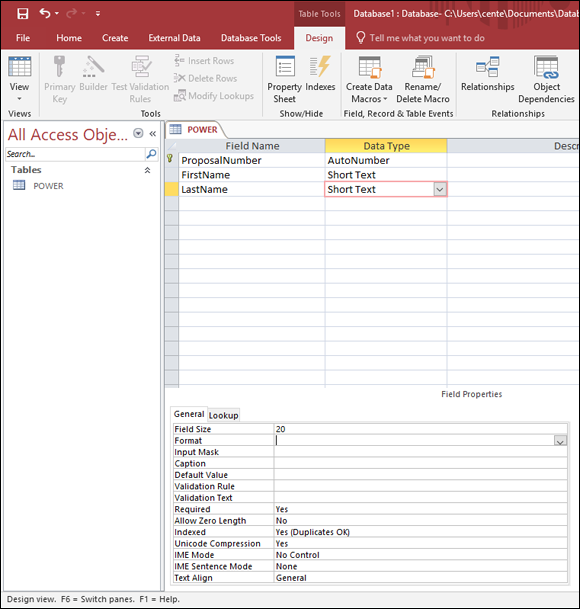Screen dimensions: 580x609
Task: Click the Save icon in quick access toolbar
Action: (23, 14)
